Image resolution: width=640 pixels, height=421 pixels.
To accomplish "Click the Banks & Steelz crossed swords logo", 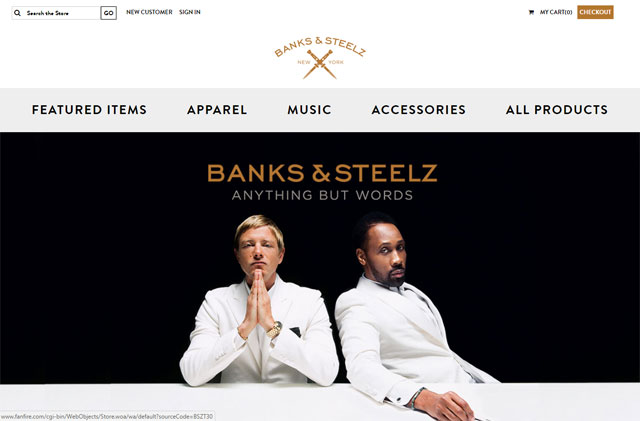I will point(320,58).
